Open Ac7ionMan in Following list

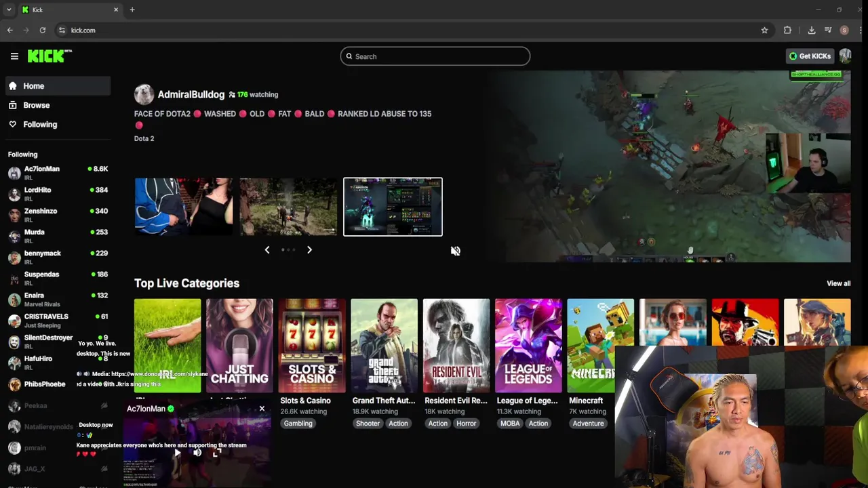click(58, 172)
